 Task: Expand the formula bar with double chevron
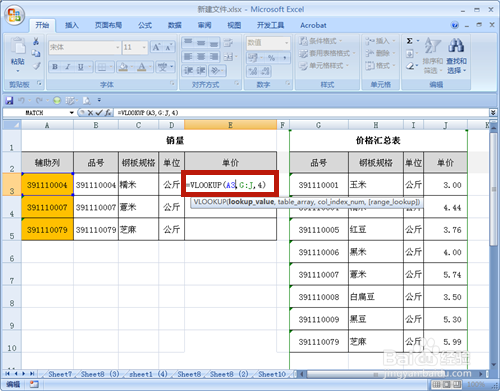click(493, 113)
